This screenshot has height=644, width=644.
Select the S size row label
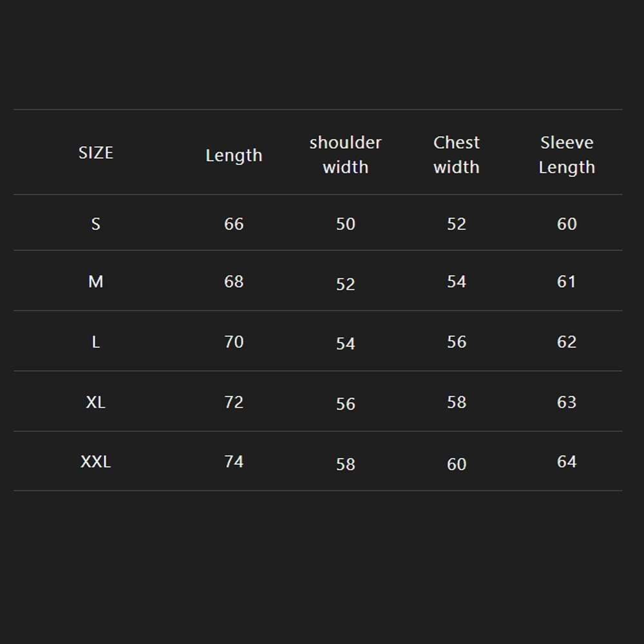(95, 224)
